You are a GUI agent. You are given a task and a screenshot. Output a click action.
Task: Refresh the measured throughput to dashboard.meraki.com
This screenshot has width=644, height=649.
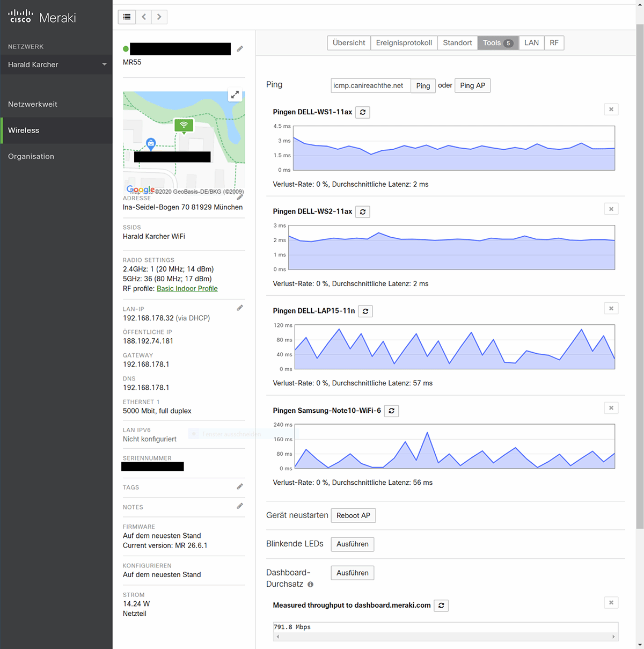coord(441,605)
